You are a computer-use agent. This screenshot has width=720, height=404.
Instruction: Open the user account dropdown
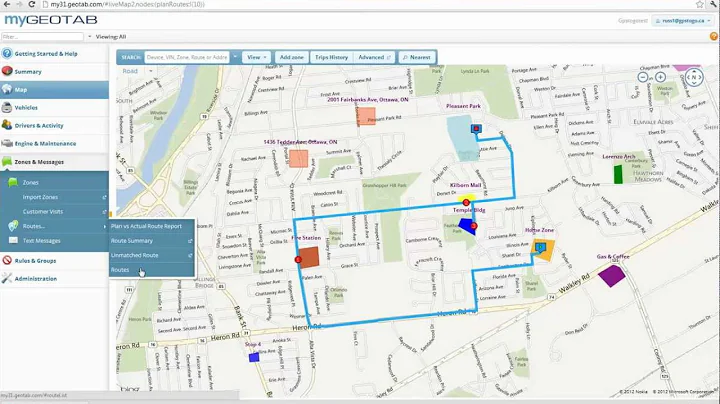tap(683, 21)
